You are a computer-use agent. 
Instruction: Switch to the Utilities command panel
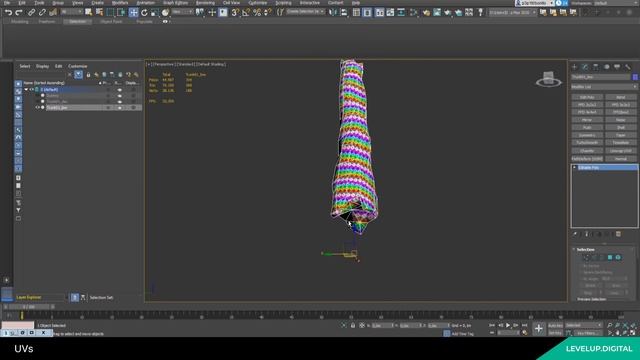(628, 67)
